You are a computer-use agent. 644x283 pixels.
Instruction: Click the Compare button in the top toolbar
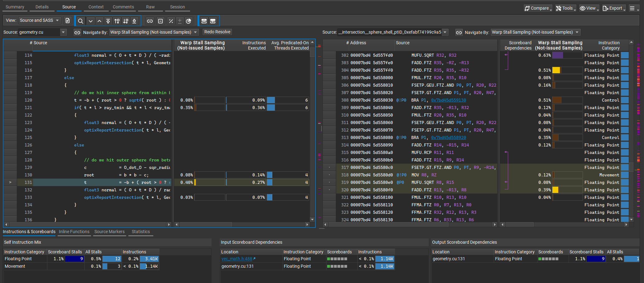coord(537,8)
